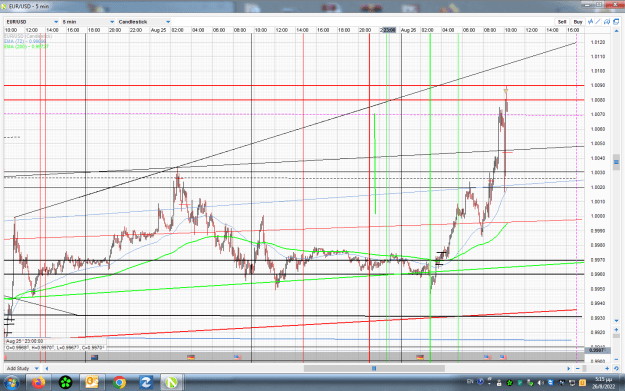Open the Windows Start button

pos(11,383)
